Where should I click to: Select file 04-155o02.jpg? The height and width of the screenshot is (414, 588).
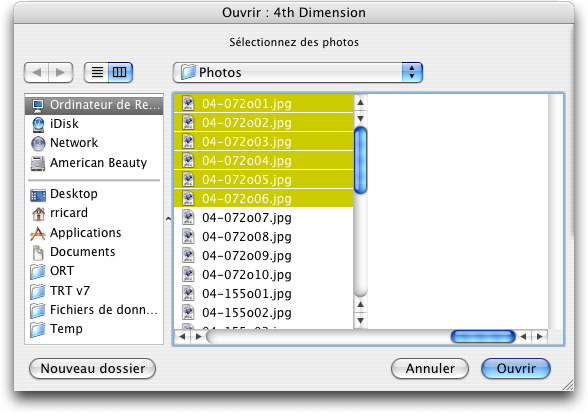coord(264,313)
